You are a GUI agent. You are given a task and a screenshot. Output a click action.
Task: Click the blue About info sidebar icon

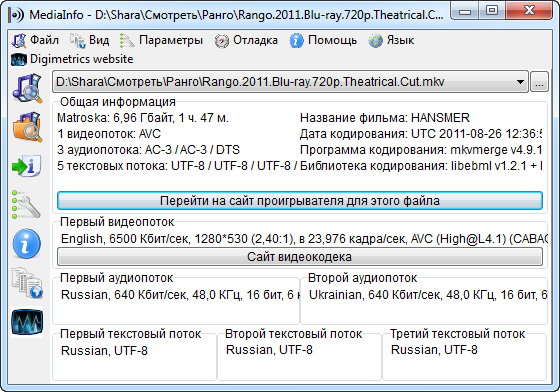[x=27, y=243]
